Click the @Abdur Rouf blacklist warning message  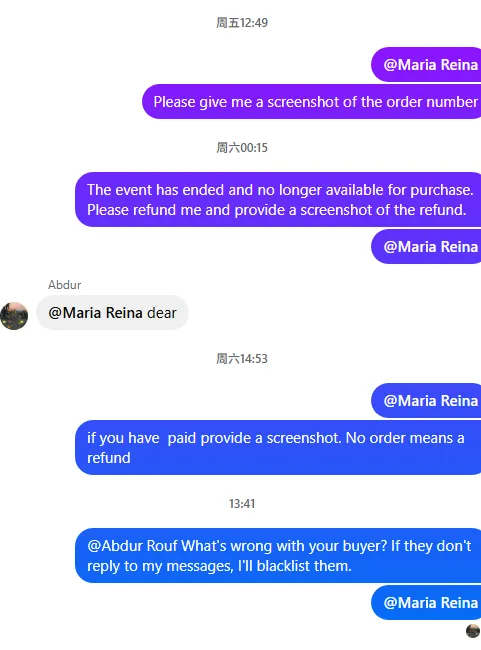point(278,555)
